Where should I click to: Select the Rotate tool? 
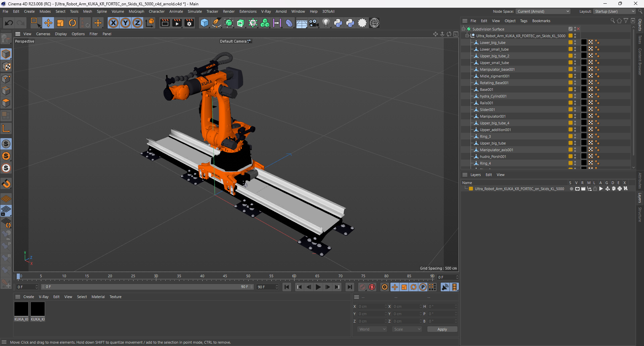72,23
